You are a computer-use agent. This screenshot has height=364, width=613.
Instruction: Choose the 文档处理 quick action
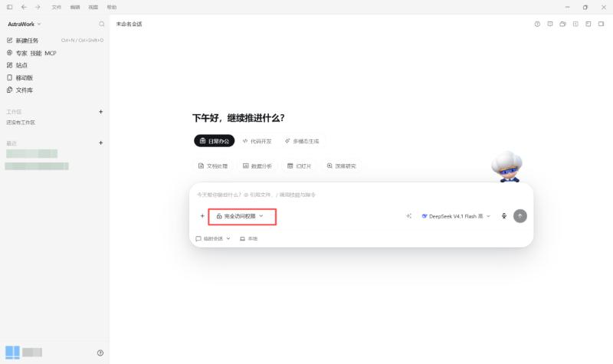pos(213,166)
